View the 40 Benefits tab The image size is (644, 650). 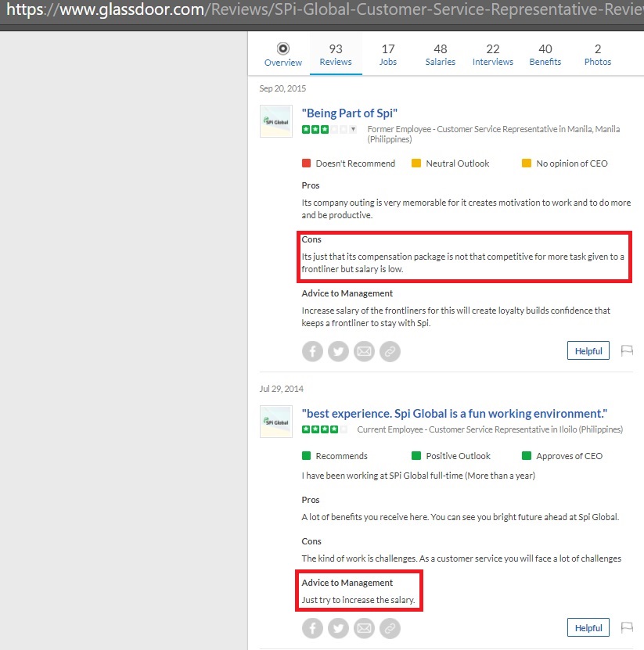coord(545,55)
